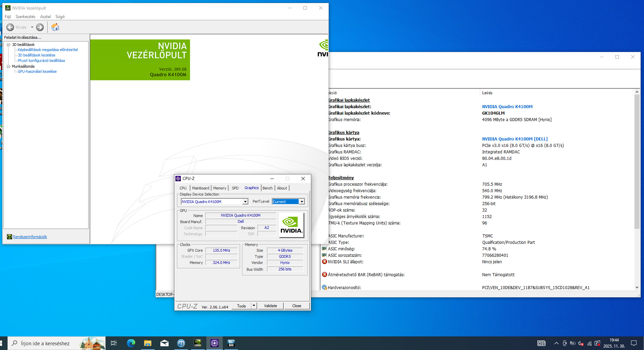This screenshot has width=644, height=350.
Task: Click the GFX Core clock value field
Action: pyautogui.click(x=221, y=250)
